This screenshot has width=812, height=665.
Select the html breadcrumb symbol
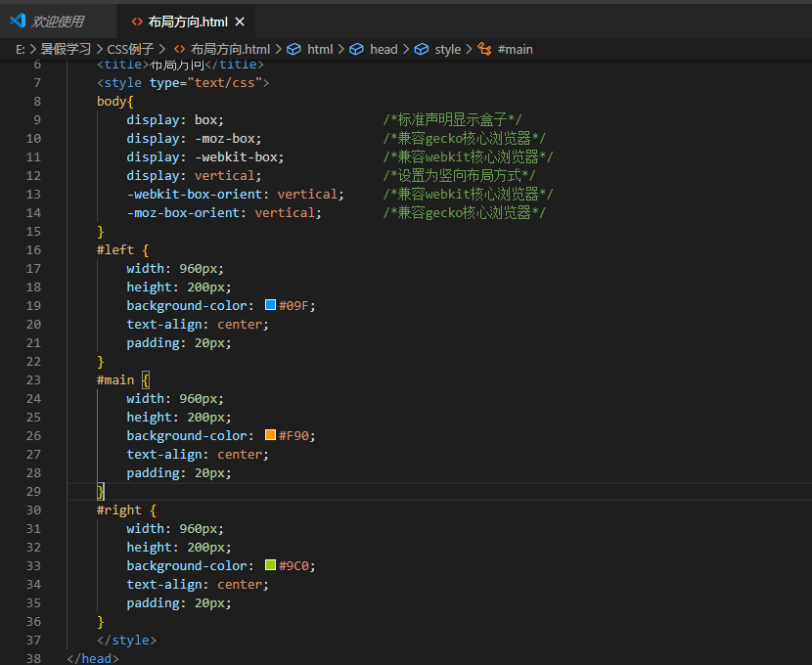(x=320, y=49)
